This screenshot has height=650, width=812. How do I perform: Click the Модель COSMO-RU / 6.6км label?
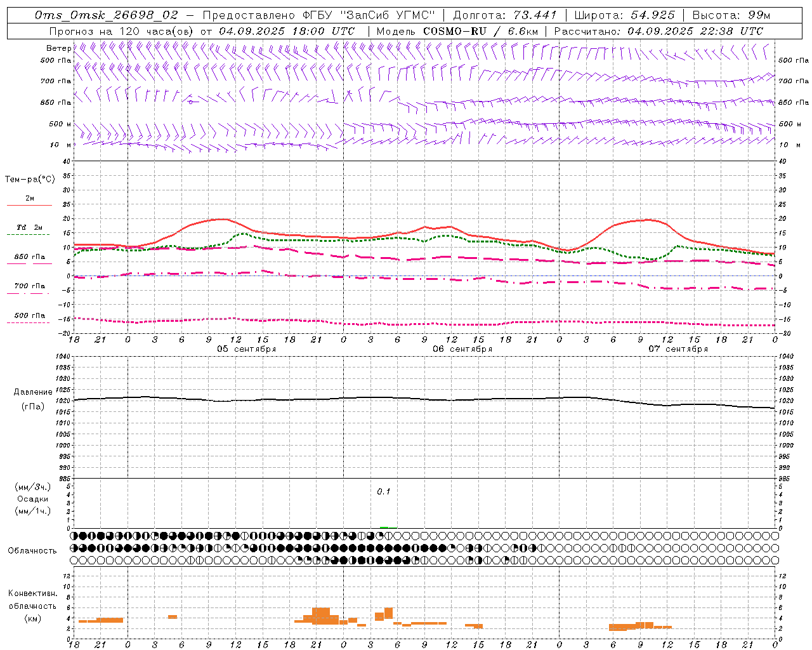click(457, 31)
